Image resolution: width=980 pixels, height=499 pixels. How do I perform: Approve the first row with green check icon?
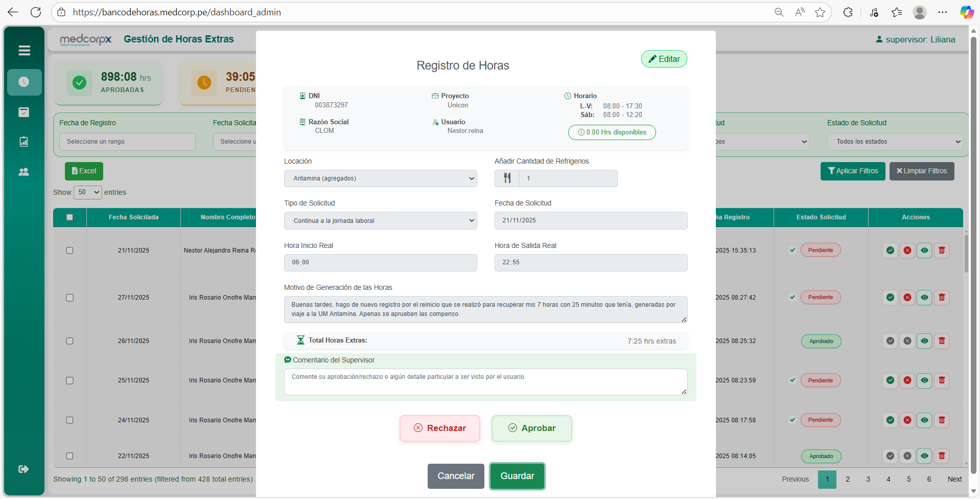pos(890,251)
